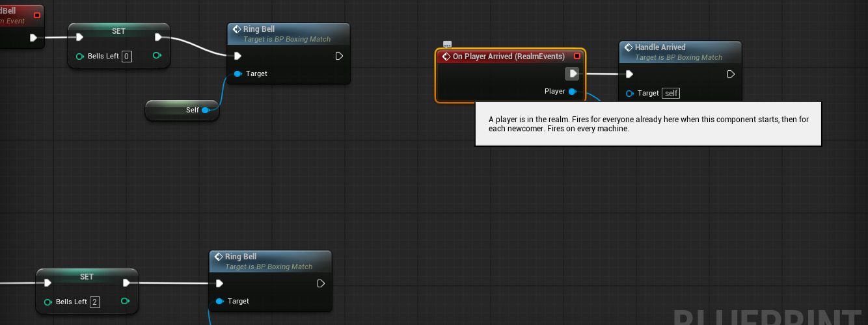The width and height of the screenshot is (868, 325).
Task: Click the red delegate pin on On Player Arrived
Action: [x=576, y=57]
